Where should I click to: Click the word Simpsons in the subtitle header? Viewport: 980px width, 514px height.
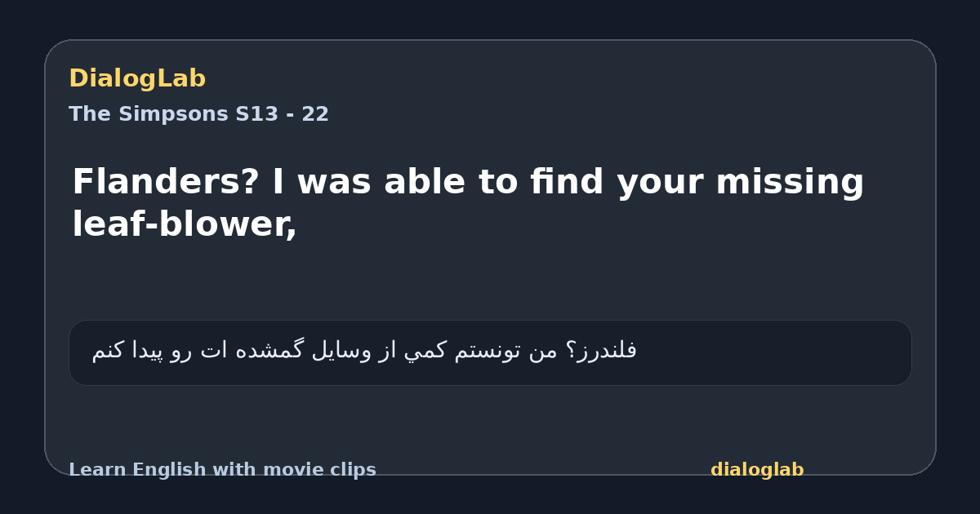(x=173, y=114)
